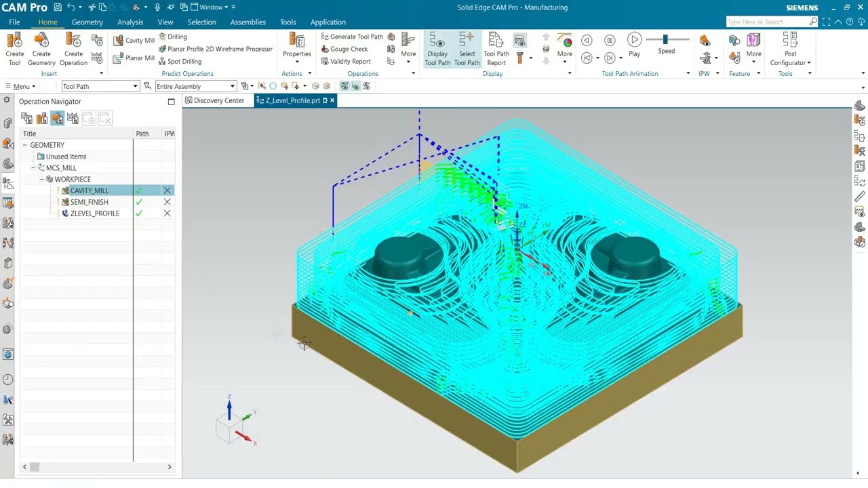The image size is (868, 488).
Task: Adjust the animation Speed slider
Action: pyautogui.click(x=665, y=40)
